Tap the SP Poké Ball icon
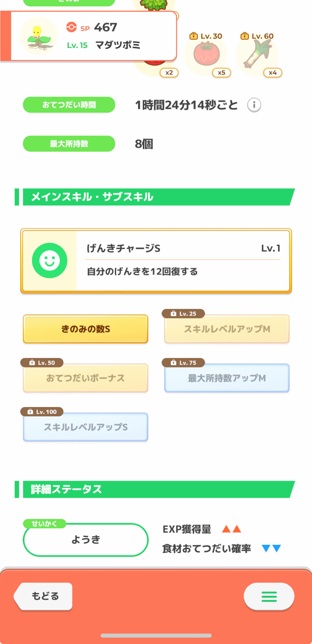Image resolution: width=312 pixels, height=644 pixels. click(71, 27)
